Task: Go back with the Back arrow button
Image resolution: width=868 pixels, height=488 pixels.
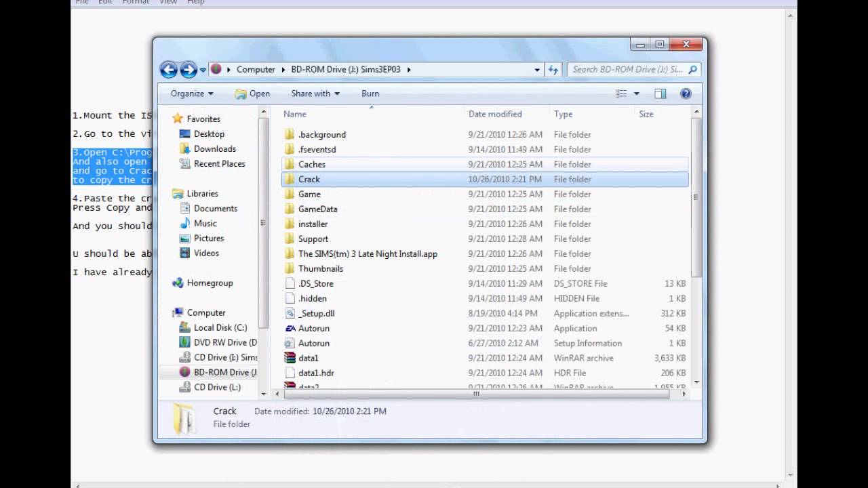Action: coord(168,69)
